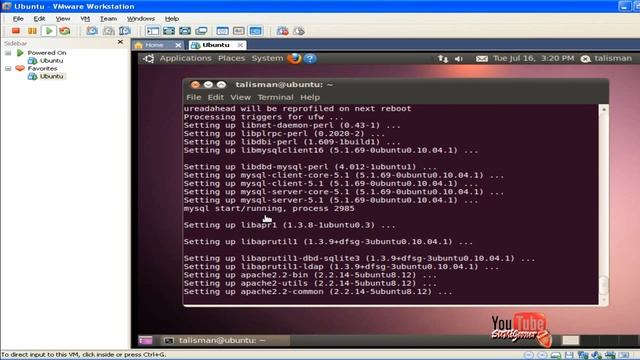The image size is (640, 360).
Task: Collapse the Favorites tree group
Action: [8, 69]
